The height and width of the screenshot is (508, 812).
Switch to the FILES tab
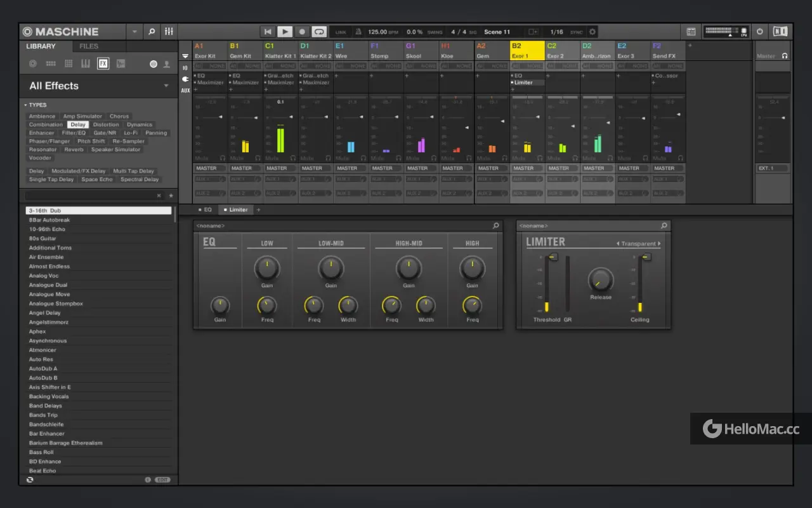(89, 46)
